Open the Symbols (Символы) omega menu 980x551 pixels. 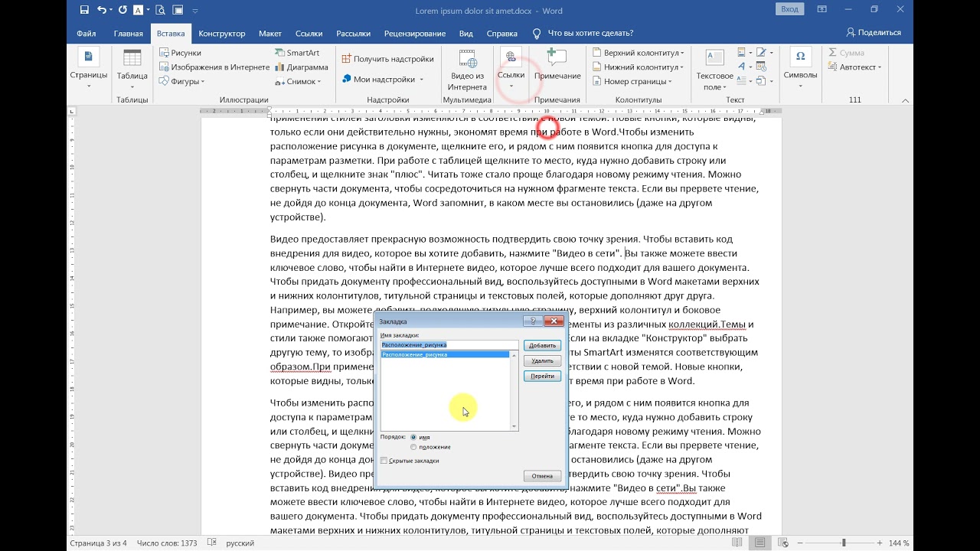(x=800, y=67)
